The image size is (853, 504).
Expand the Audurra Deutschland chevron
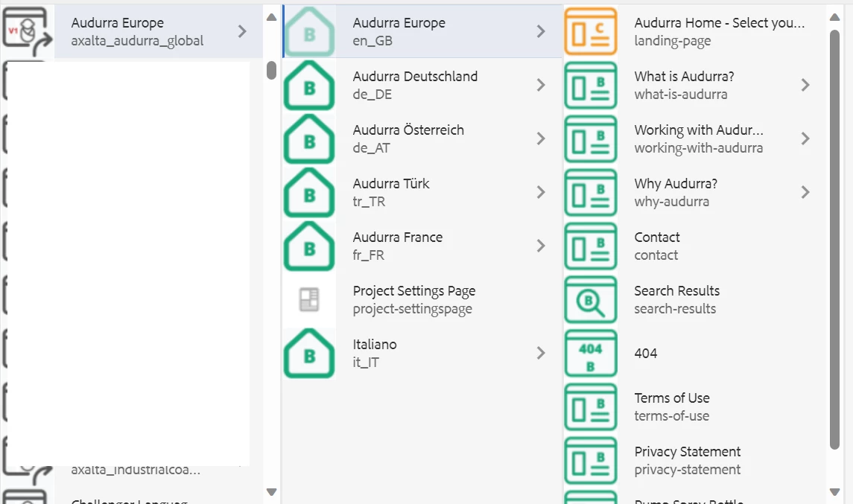pos(541,85)
